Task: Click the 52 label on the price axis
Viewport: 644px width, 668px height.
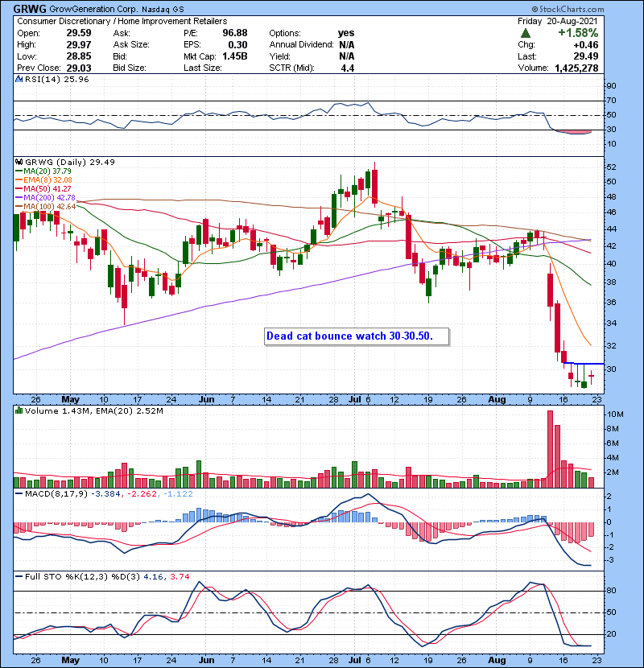Action: point(612,167)
